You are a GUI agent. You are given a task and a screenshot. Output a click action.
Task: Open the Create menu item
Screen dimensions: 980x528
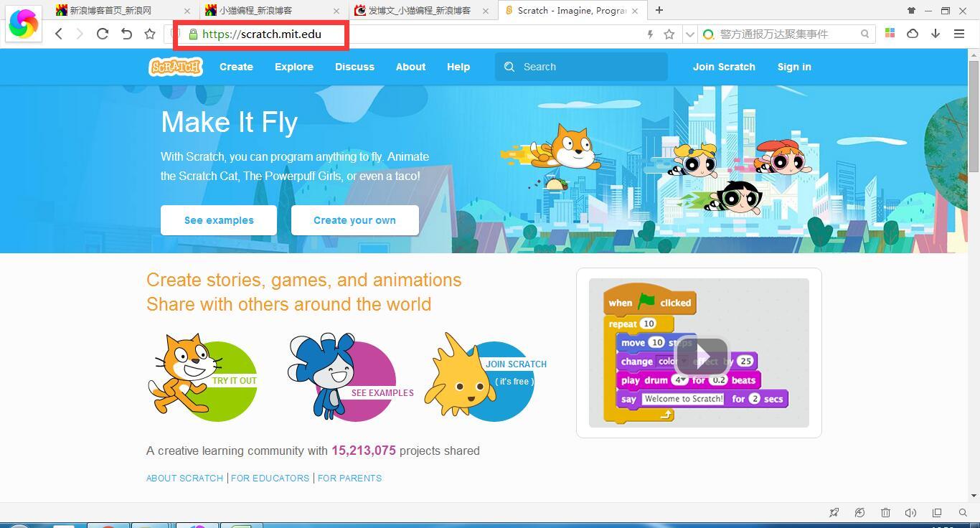[236, 67]
